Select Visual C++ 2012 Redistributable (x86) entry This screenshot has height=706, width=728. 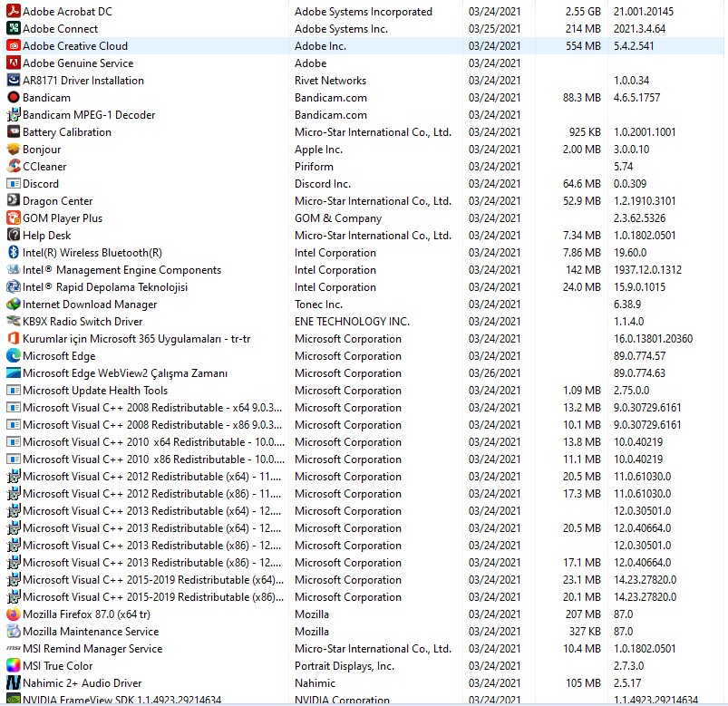[x=151, y=493]
